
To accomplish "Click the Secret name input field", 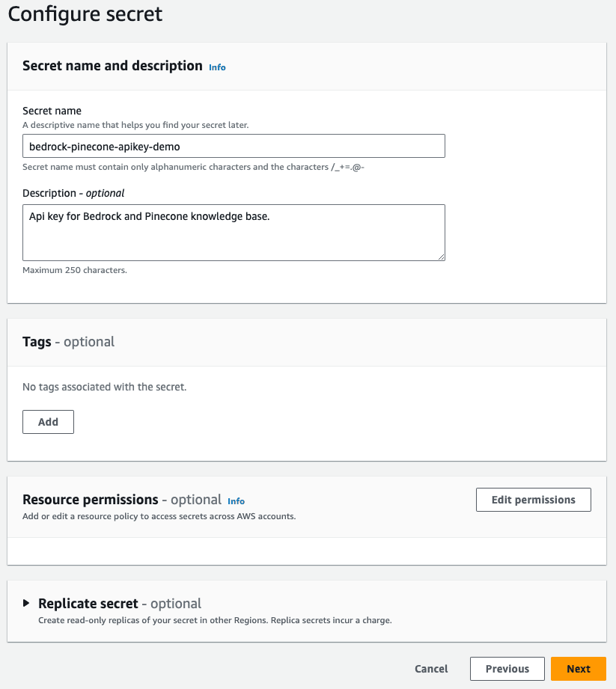I will click(234, 146).
